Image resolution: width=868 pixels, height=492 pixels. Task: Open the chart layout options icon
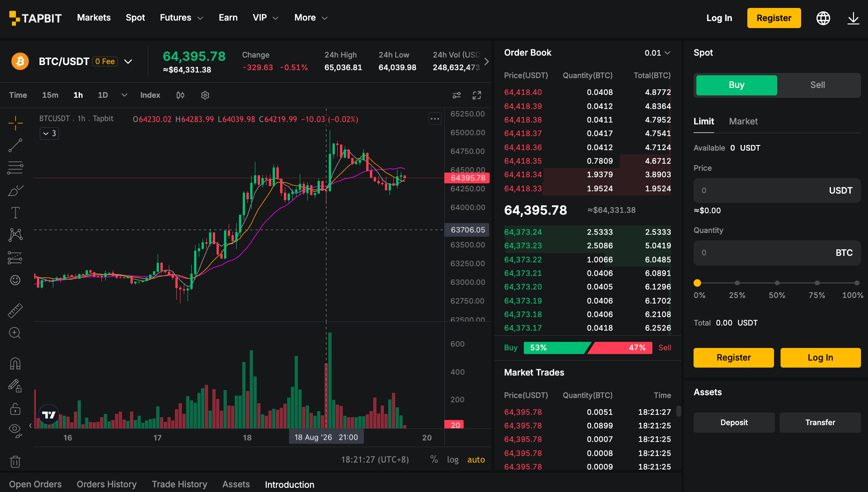[456, 95]
